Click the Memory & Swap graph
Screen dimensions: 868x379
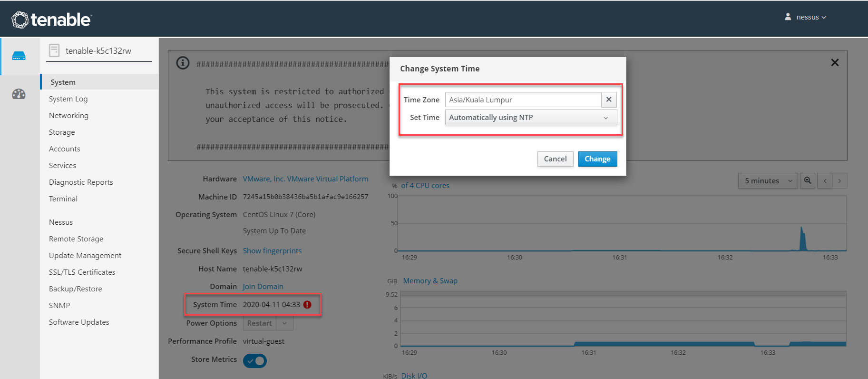[x=623, y=319]
